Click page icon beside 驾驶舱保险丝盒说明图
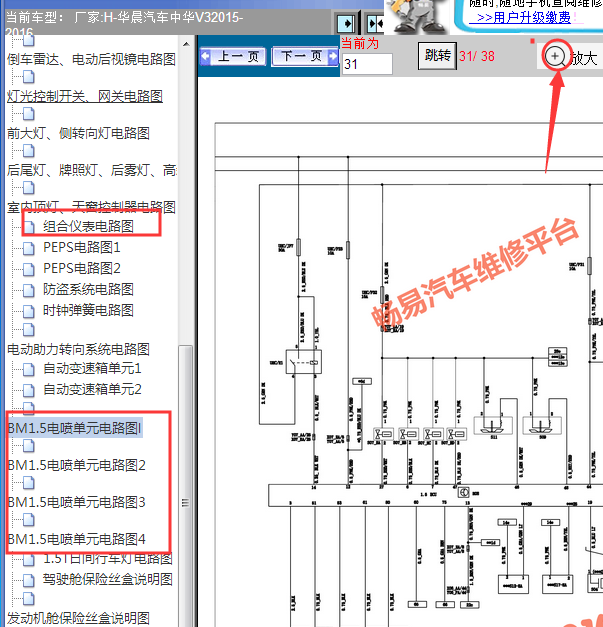Image resolution: width=603 pixels, height=627 pixels. point(28,580)
